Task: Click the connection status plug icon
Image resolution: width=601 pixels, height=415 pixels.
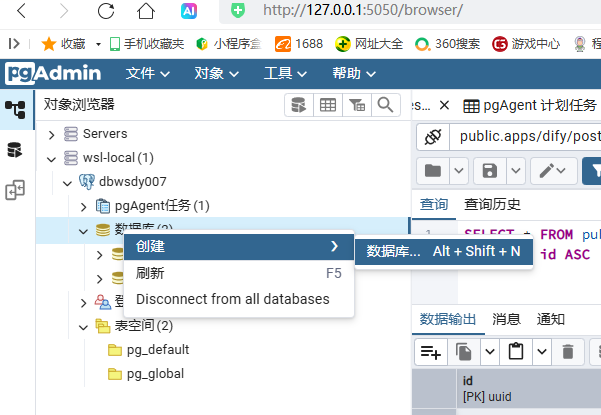Action: click(x=433, y=137)
